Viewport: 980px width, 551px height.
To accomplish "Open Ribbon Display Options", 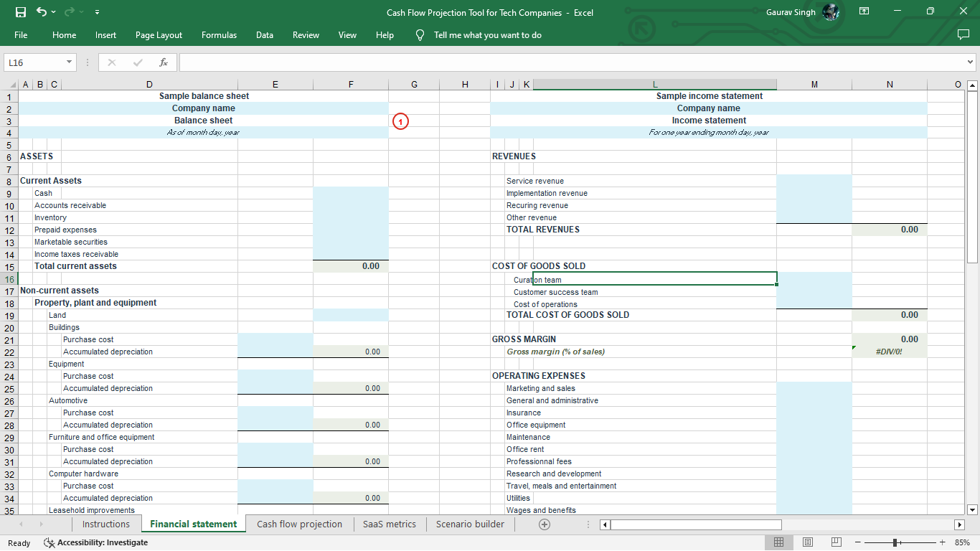I will click(864, 12).
